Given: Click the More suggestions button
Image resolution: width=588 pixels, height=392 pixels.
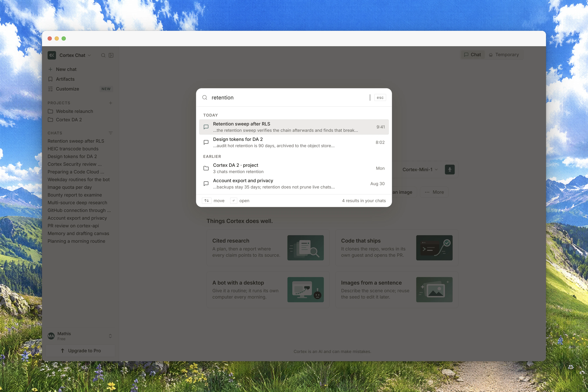Looking at the screenshot, I should click(x=434, y=192).
